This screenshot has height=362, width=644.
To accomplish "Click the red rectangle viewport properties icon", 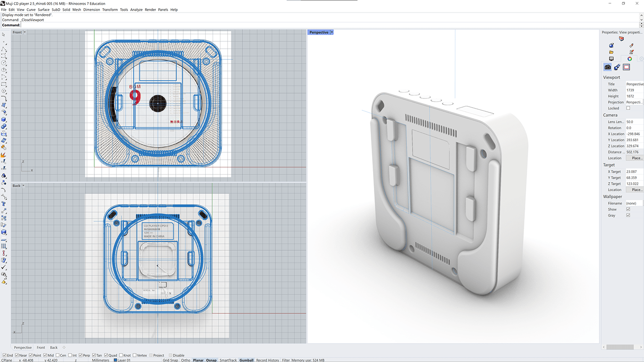I will tap(626, 67).
